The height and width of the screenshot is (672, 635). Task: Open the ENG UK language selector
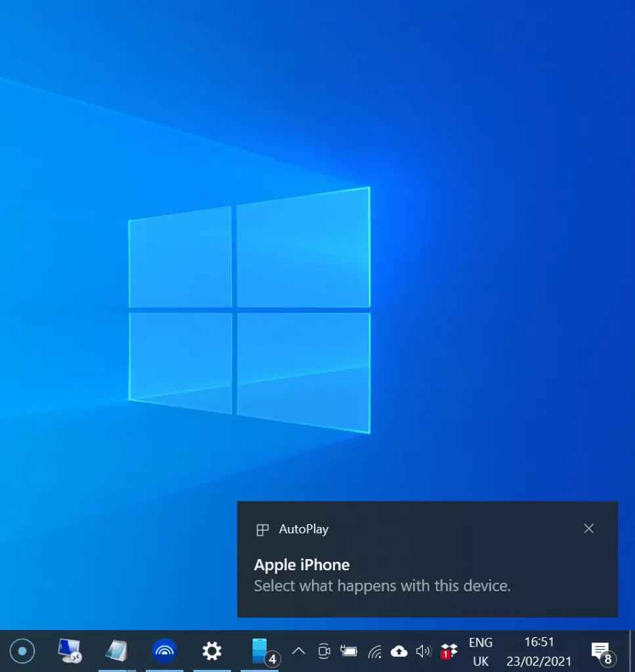(x=481, y=651)
